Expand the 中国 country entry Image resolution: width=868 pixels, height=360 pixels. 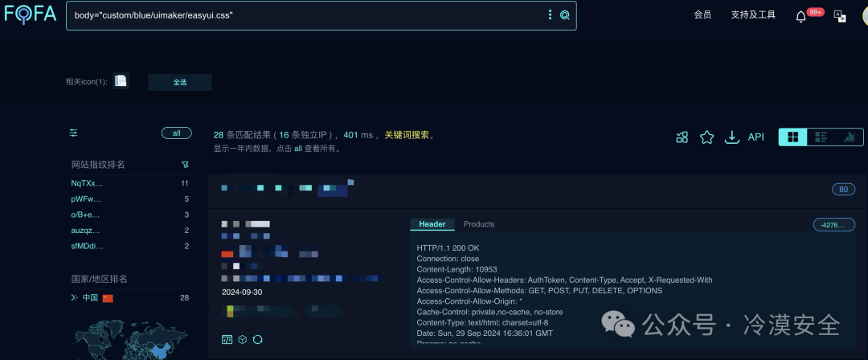pos(74,298)
